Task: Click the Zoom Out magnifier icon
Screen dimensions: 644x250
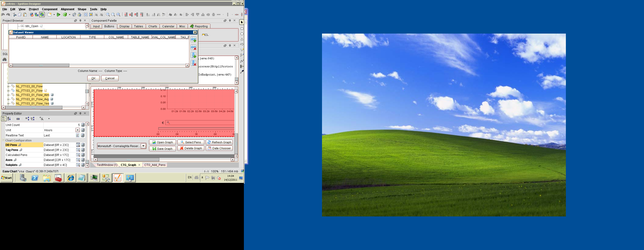Action: pos(113,15)
